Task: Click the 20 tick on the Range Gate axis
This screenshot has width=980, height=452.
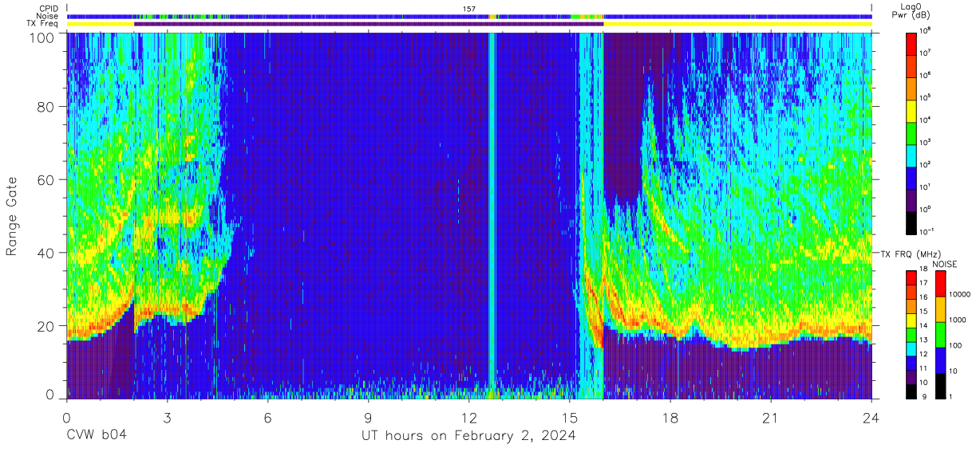Action: coord(46,326)
